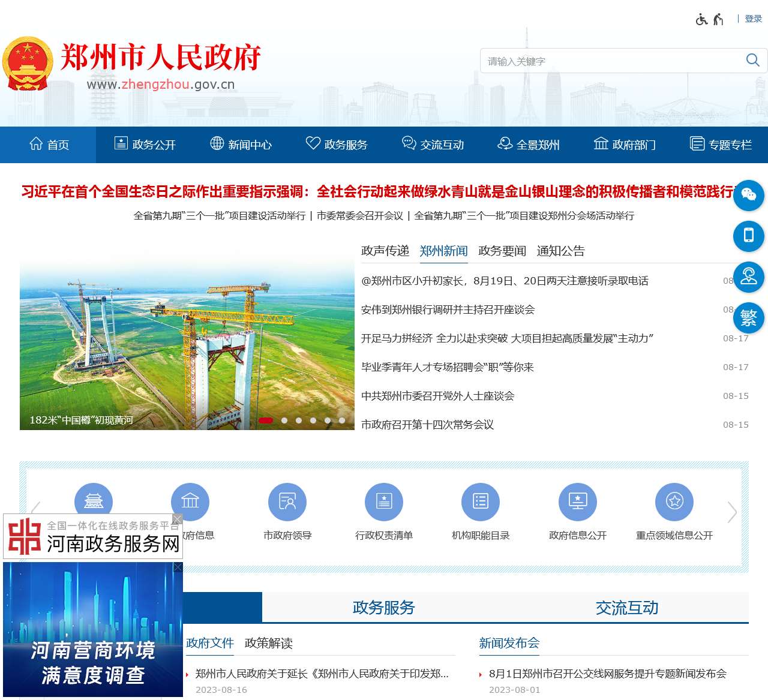This screenshot has height=700, width=768.
Task: Open the 新闻发布会 link
Action: point(509,644)
